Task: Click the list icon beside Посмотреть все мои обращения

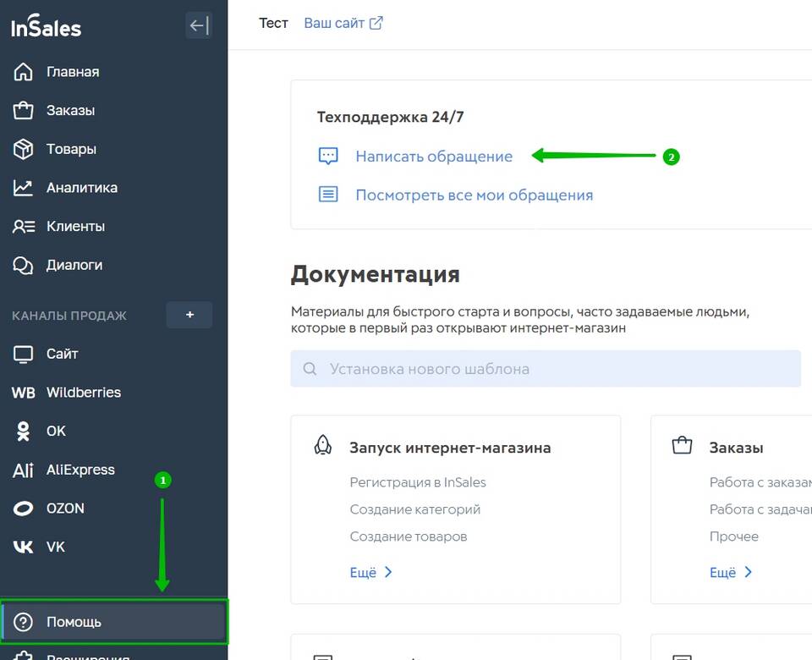Action: point(328,195)
